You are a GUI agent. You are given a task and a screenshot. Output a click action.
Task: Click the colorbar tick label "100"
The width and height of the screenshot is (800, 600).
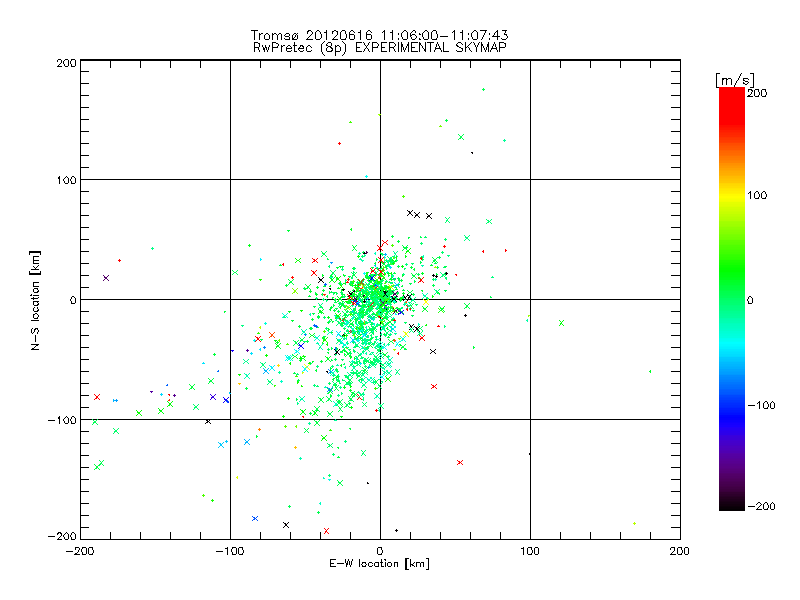757,195
